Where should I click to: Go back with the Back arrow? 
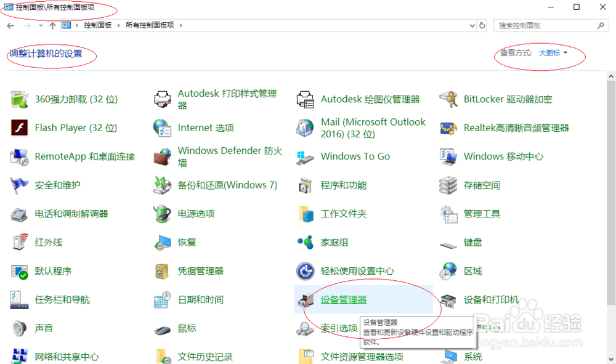pos(10,25)
